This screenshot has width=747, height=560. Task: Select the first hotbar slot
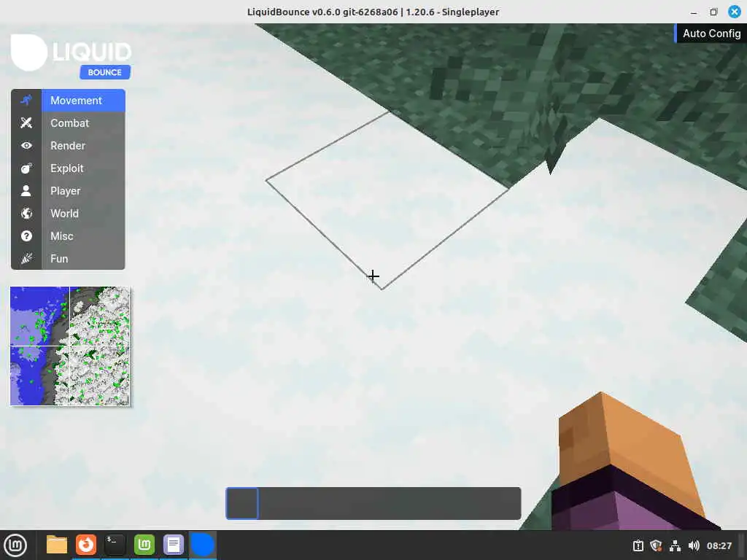242,503
